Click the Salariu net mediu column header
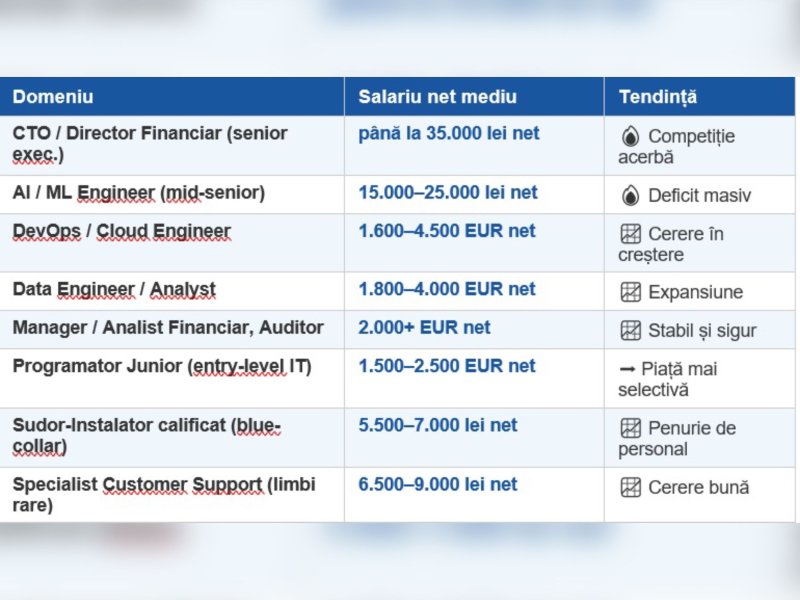Screen dimensions: 800x600 pos(438,97)
